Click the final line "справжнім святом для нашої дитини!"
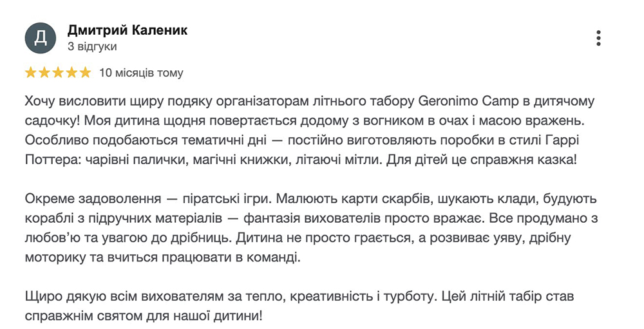Image resolution: width=644 pixels, height=329 pixels. (x=143, y=316)
